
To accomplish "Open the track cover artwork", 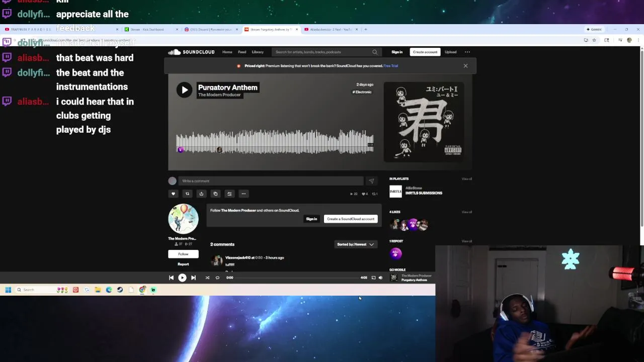I will pyautogui.click(x=424, y=122).
